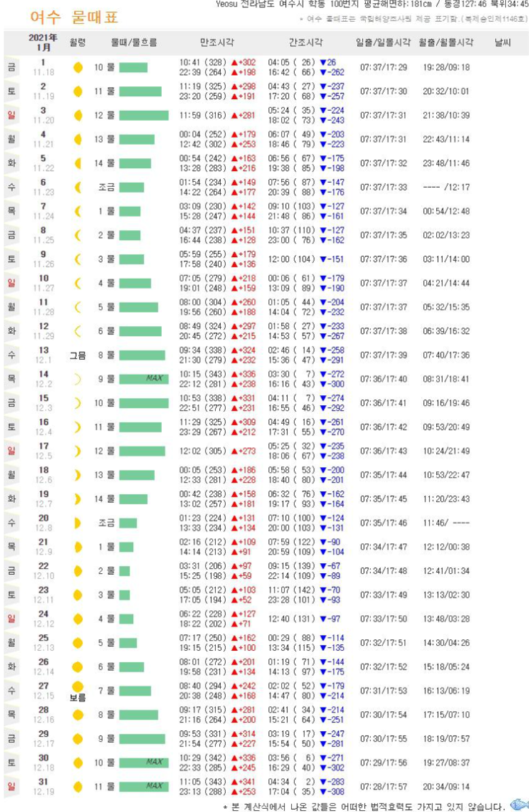Click the moon phase icon for January 3
This screenshot has height=812, width=529.
click(x=78, y=115)
